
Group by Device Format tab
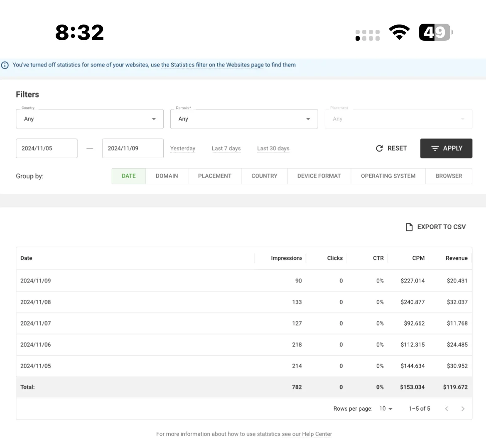319,176
